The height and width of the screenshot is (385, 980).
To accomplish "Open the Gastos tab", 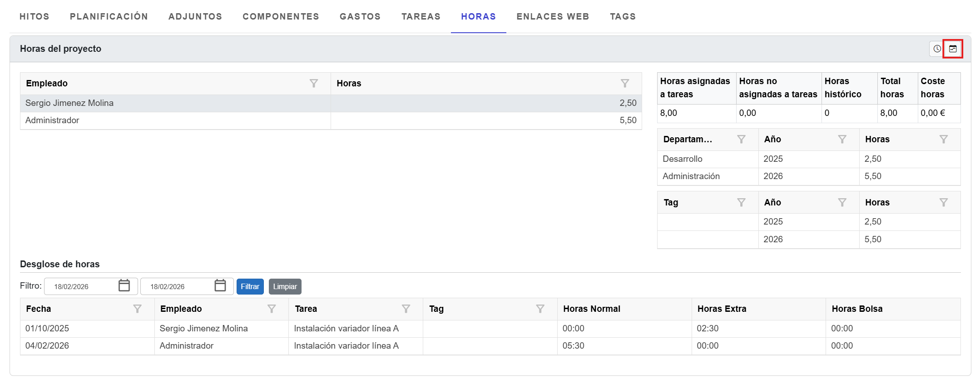I will [x=360, y=17].
